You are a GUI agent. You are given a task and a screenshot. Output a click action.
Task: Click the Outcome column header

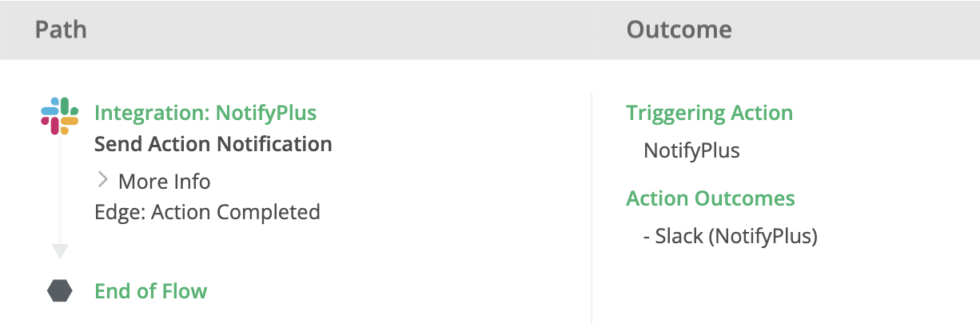point(679,30)
